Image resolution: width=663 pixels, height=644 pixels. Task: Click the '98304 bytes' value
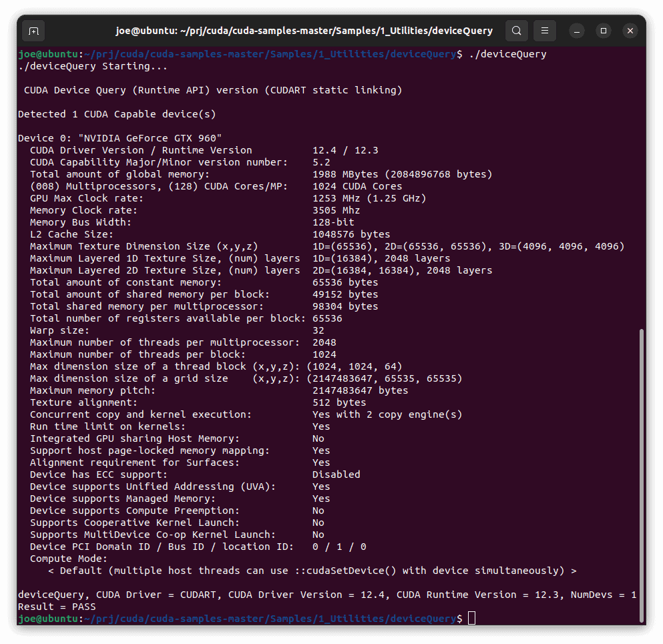[x=345, y=306]
